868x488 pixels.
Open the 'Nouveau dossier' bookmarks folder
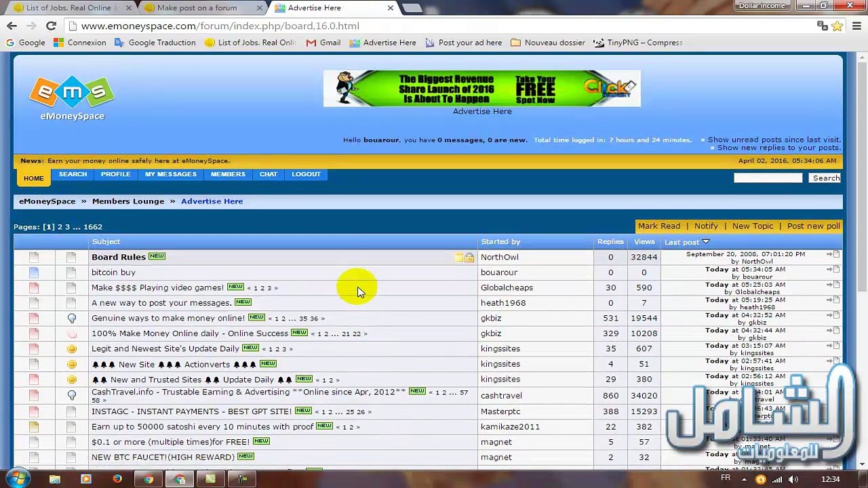(548, 43)
